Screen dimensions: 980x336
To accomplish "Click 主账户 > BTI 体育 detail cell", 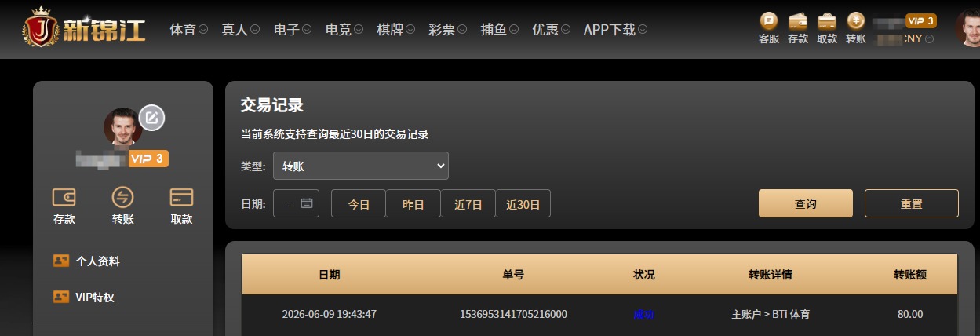I will click(771, 314).
